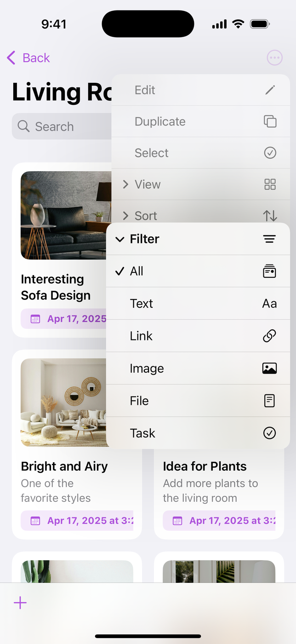
Task: Tap the Link filter chain icon
Action: [x=269, y=336]
